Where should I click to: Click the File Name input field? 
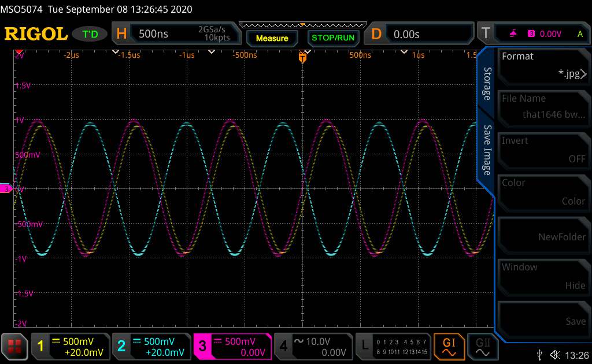[542, 107]
